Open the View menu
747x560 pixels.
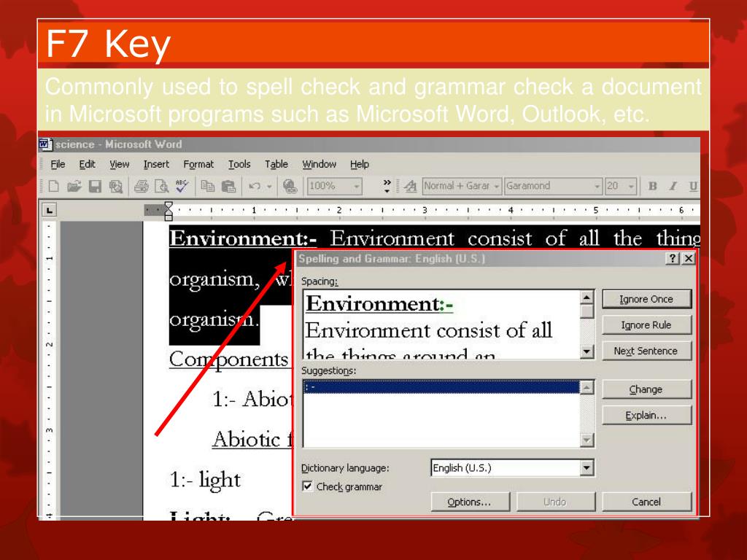coord(119,164)
